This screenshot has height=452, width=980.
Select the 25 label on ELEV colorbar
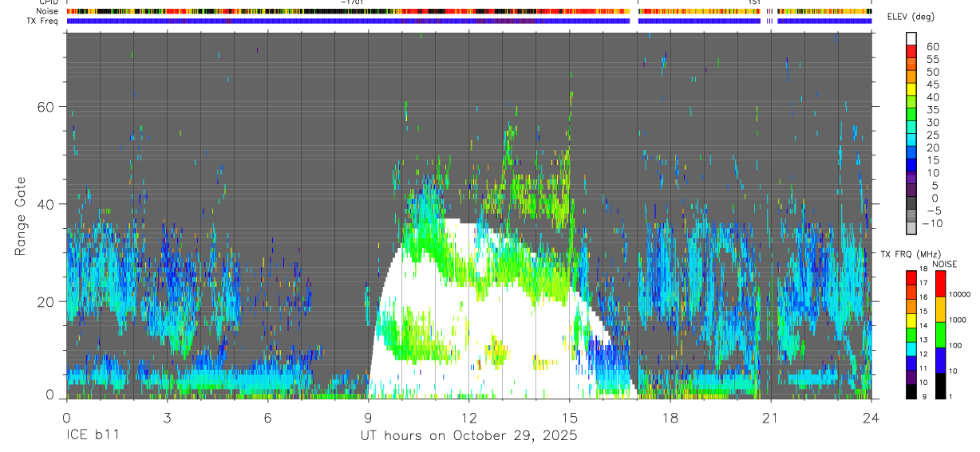tap(931, 135)
